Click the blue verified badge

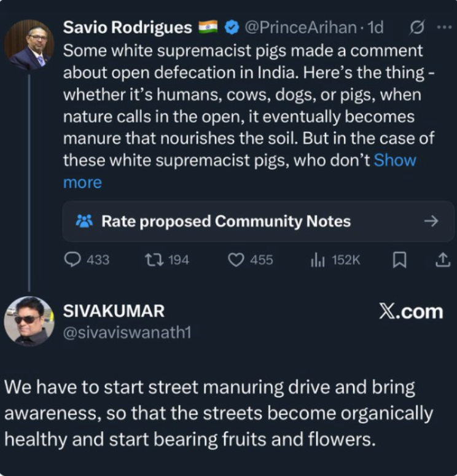[232, 28]
